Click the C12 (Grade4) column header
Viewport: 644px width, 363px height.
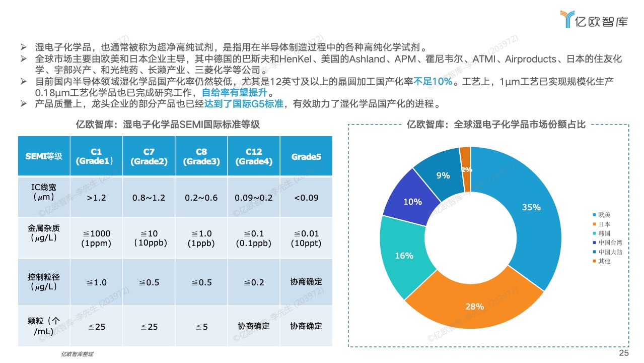[254, 156]
